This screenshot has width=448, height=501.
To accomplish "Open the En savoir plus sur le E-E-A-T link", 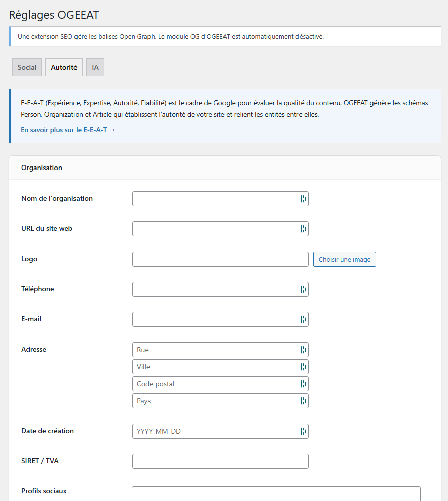I will tap(67, 130).
